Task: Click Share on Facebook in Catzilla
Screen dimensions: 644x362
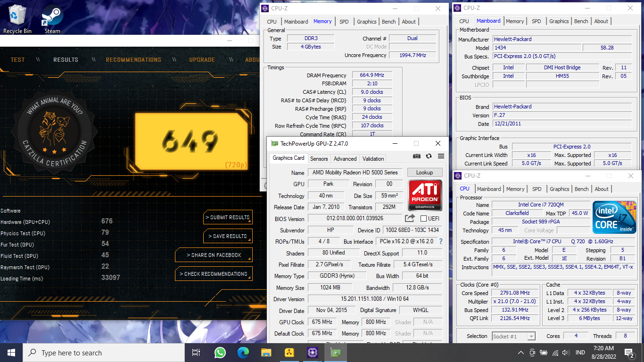Action: click(214, 255)
